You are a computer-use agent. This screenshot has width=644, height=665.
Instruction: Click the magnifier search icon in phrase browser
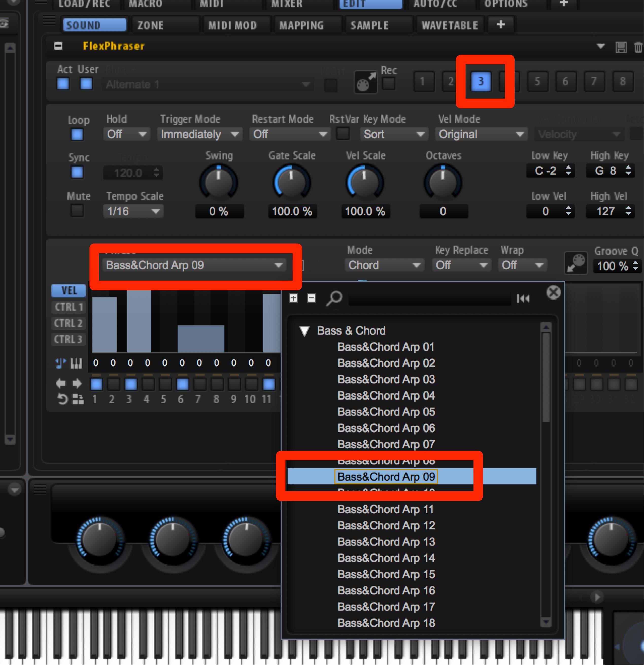[334, 298]
